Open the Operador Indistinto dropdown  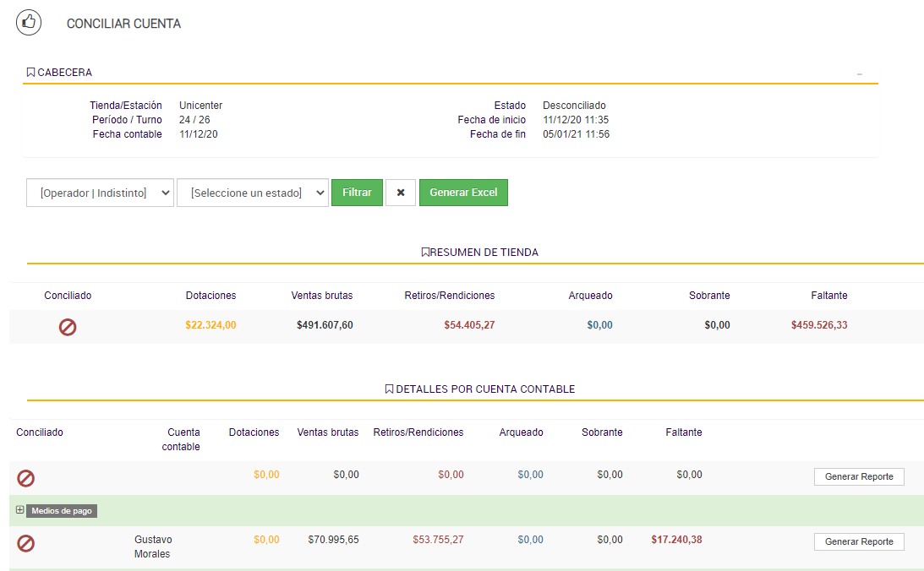[x=100, y=193]
